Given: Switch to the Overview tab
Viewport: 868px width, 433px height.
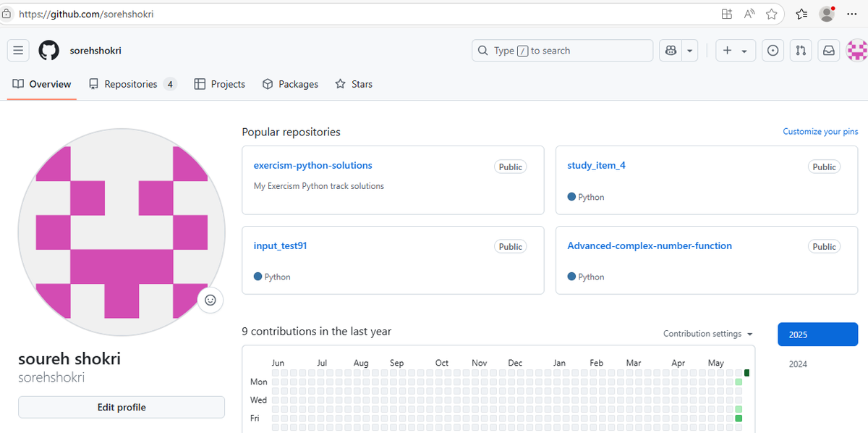Looking at the screenshot, I should 42,84.
